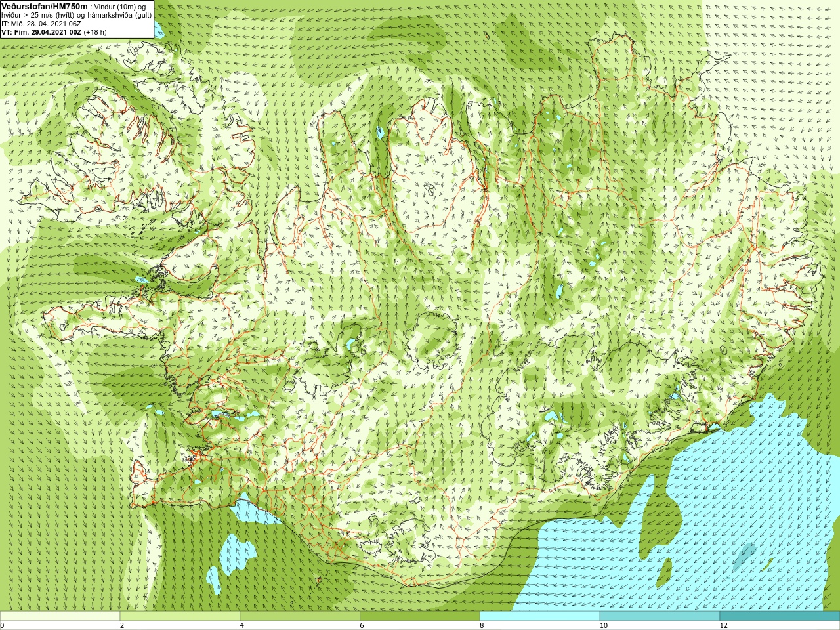Screen dimensions: 840x630
Task: Click the legend value "6"
Action: [x=362, y=625]
